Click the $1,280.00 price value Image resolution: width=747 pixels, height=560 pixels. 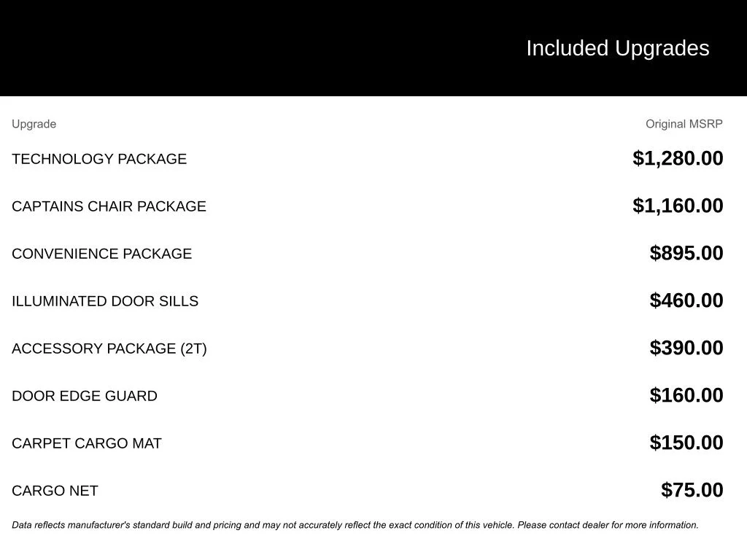click(x=678, y=158)
